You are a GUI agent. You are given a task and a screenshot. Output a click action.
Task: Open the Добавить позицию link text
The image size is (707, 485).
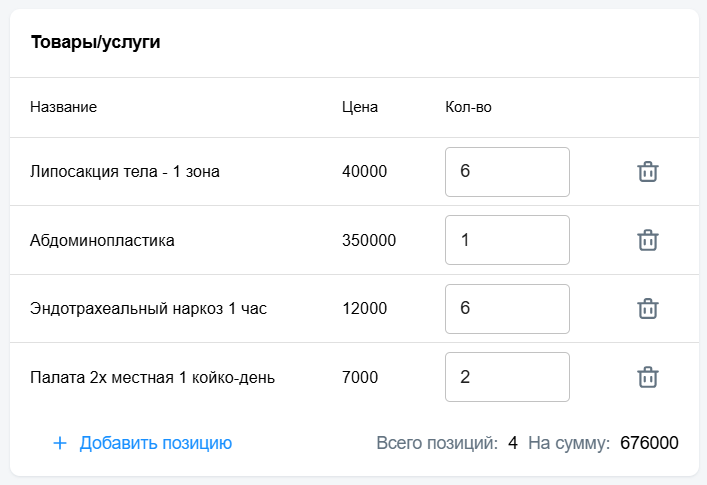(x=156, y=443)
